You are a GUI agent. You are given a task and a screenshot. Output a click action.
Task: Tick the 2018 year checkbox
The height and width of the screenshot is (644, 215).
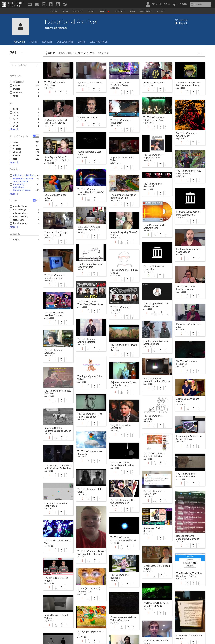(x=11, y=116)
